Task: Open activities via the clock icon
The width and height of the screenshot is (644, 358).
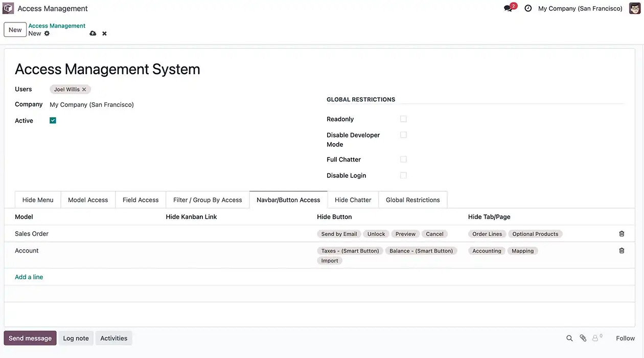Action: pyautogui.click(x=527, y=8)
